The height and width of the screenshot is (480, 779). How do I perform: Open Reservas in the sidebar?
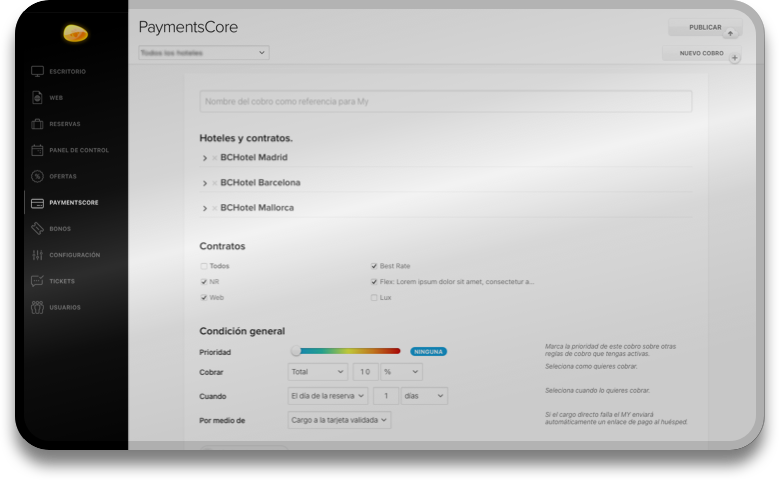(x=65, y=124)
